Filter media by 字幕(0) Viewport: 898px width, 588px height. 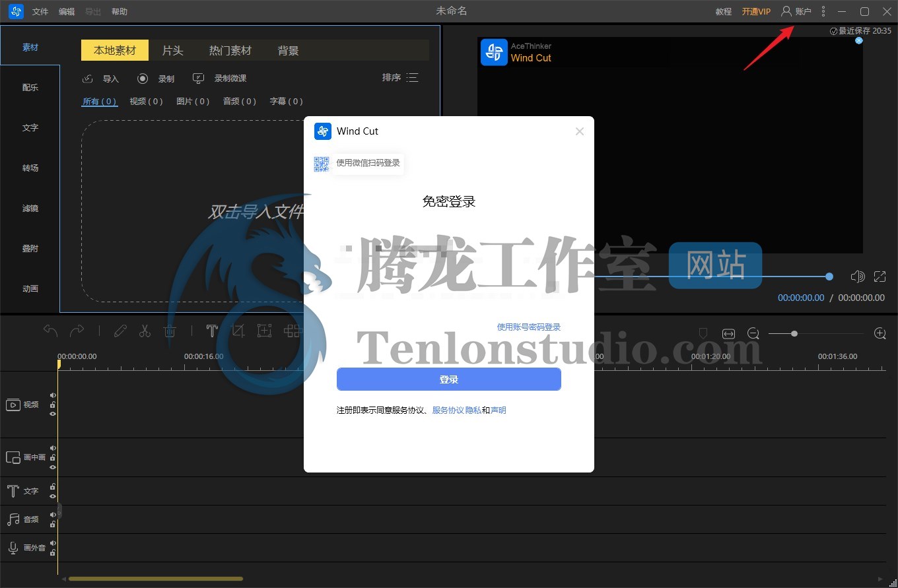click(287, 102)
